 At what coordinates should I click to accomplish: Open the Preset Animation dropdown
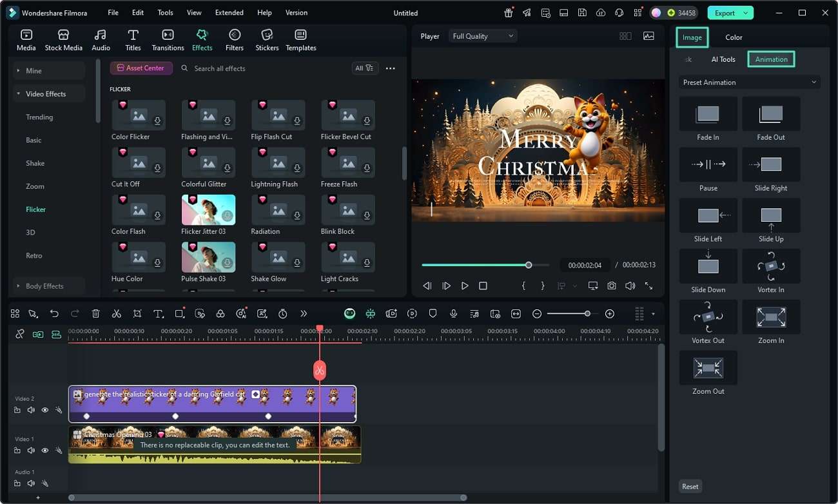749,82
